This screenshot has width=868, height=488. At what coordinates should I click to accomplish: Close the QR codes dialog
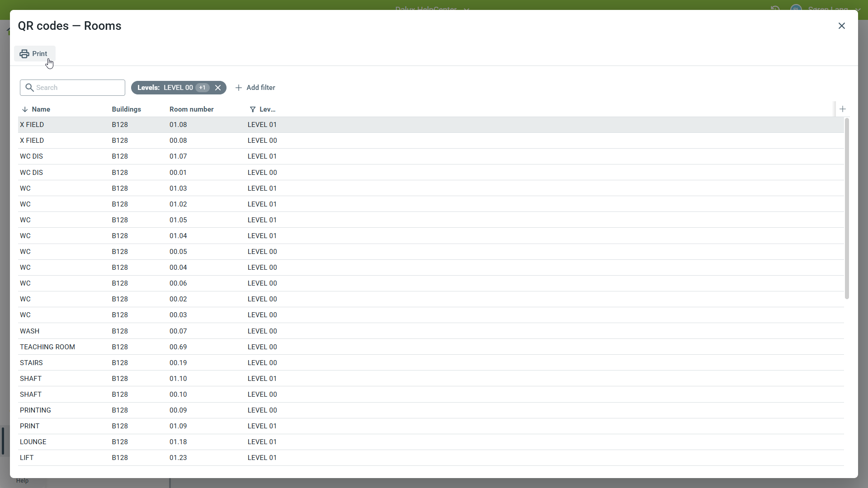[x=841, y=26]
